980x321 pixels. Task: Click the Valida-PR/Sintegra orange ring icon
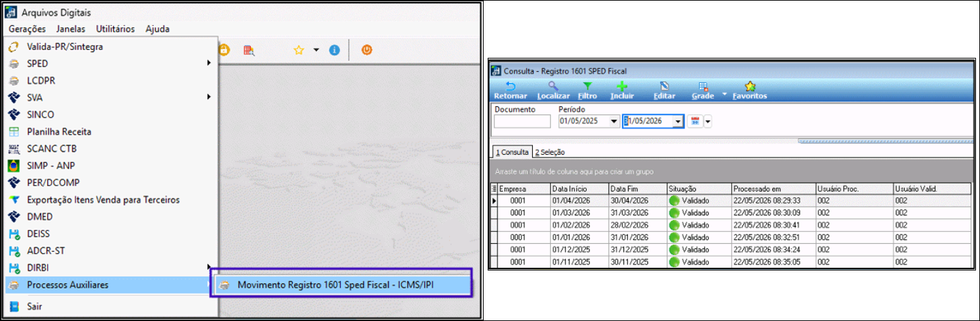(x=13, y=47)
